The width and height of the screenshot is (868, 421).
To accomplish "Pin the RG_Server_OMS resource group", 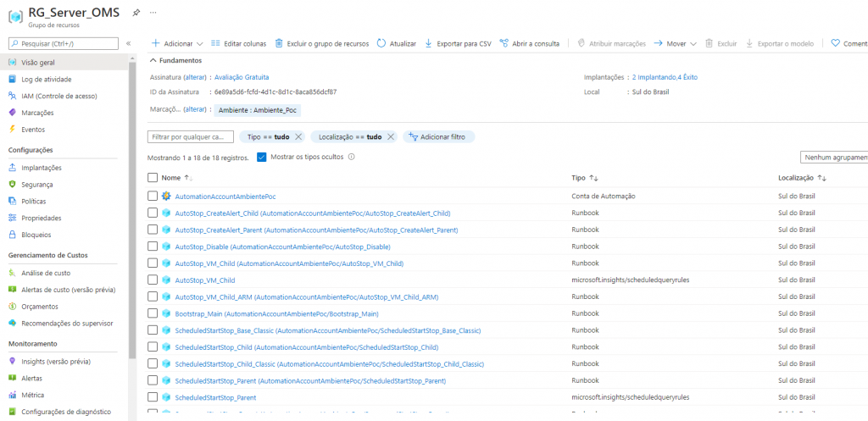I will (136, 13).
